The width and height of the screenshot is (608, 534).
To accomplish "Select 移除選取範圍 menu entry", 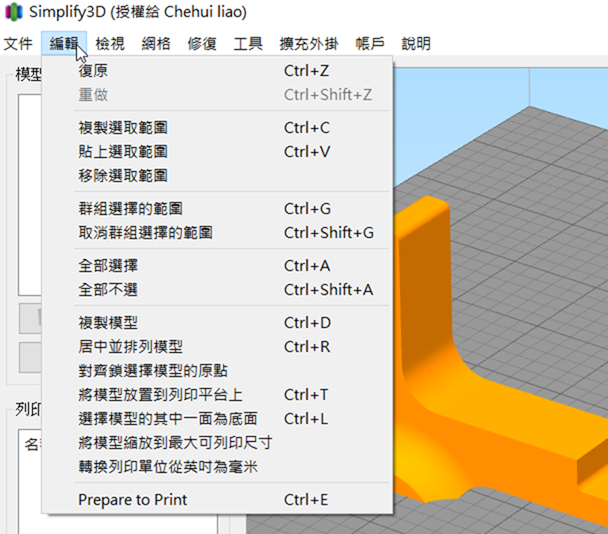I will coord(122,176).
